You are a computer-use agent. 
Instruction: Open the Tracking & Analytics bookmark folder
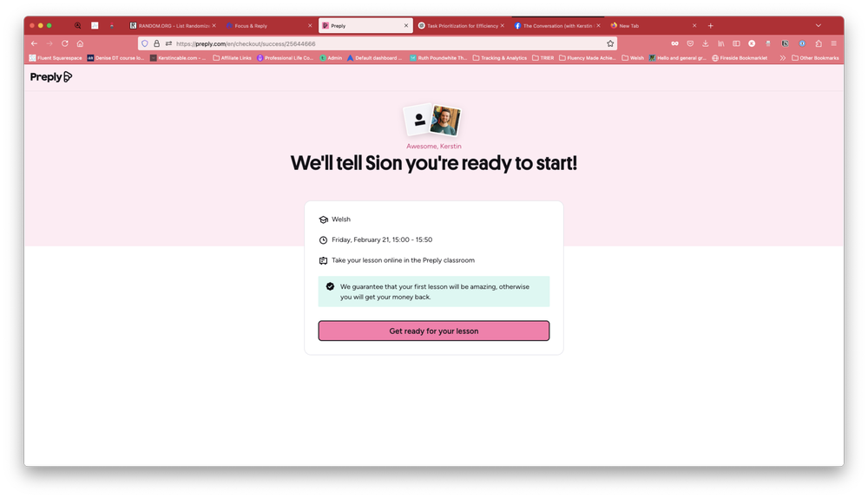click(x=499, y=57)
